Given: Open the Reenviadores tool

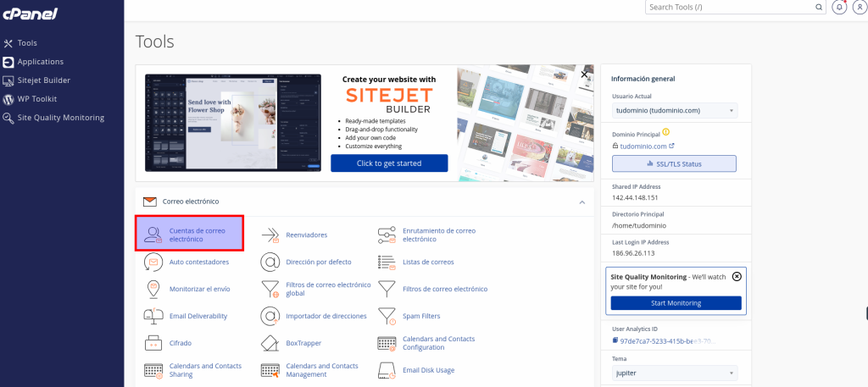Looking at the screenshot, I should [x=306, y=235].
